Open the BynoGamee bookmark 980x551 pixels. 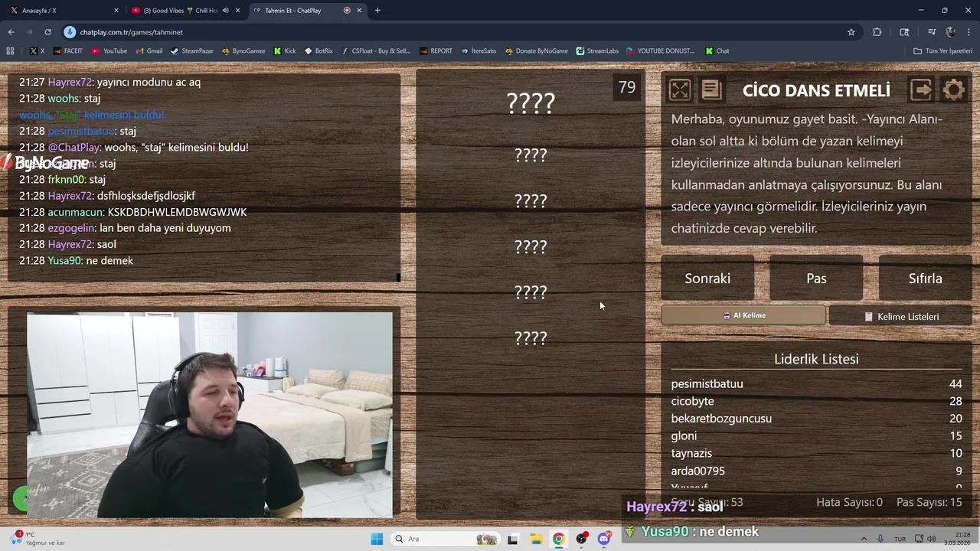pos(243,51)
